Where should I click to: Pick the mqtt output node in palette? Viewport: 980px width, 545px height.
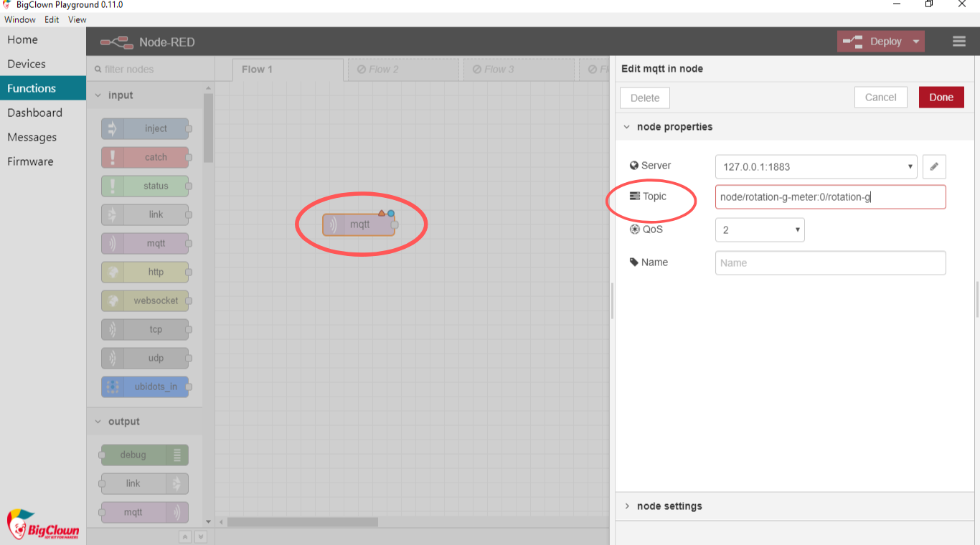145,512
